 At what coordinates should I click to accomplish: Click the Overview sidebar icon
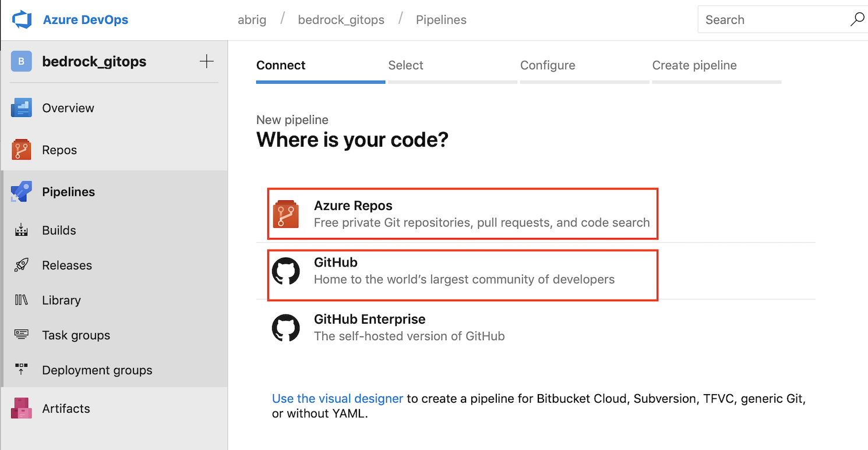pos(22,108)
